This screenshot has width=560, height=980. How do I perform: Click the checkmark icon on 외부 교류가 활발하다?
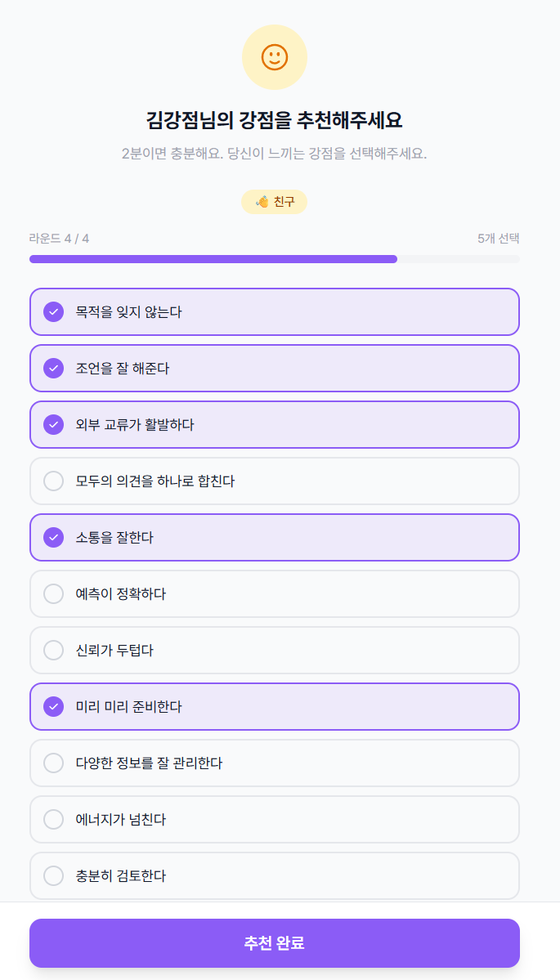pos(53,424)
